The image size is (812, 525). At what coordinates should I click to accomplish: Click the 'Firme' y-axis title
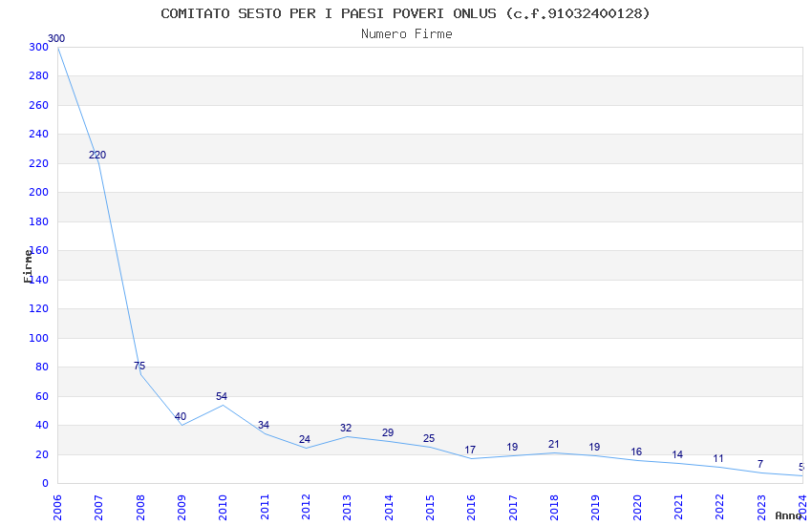click(x=28, y=266)
